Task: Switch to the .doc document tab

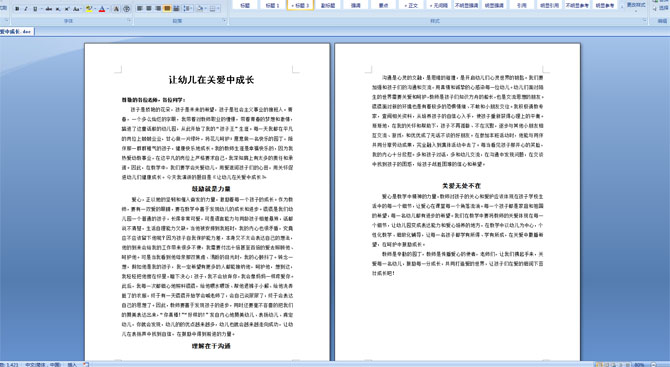Action: (x=17, y=32)
